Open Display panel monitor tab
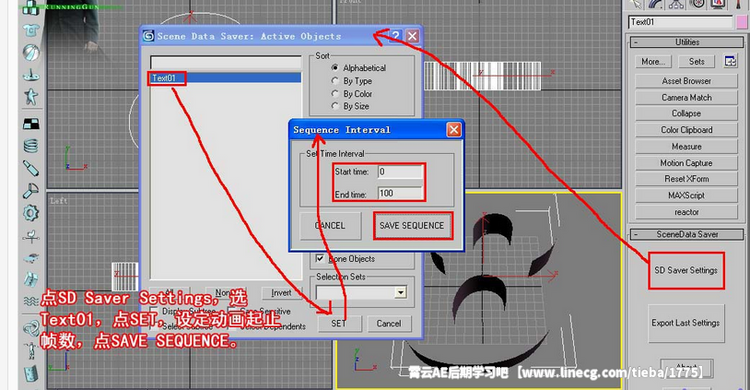This screenshot has width=750, height=390. click(718, 4)
